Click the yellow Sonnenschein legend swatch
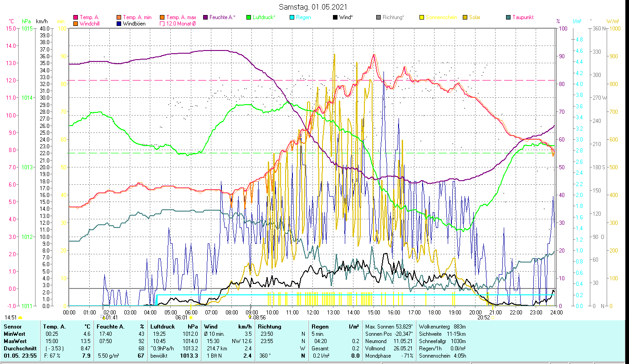Screen dimensions: 629x364 [x=421, y=17]
